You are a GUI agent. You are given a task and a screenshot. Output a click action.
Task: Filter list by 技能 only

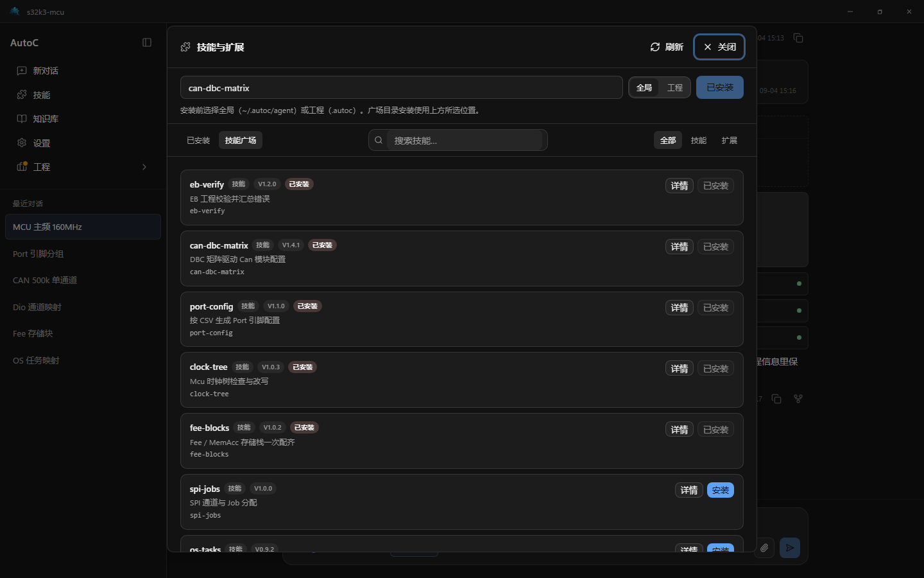click(x=699, y=140)
